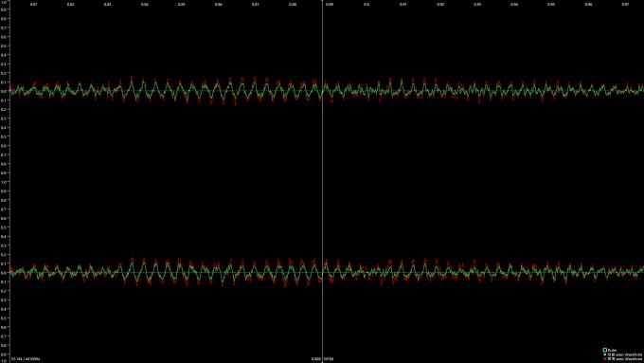Click the 0.9 time ruler mark

pyautogui.click(x=367, y=4)
